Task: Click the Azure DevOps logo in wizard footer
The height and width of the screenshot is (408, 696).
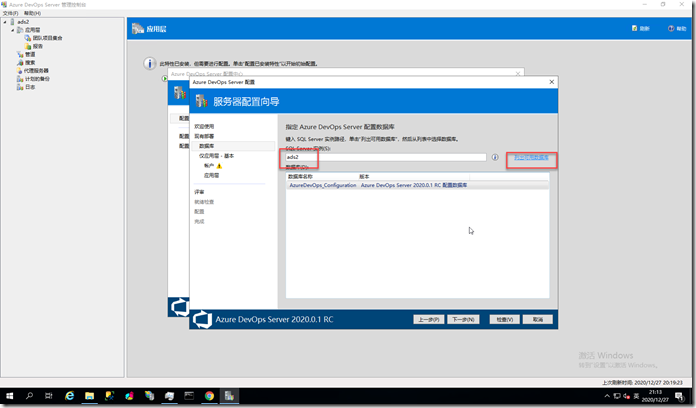Action: (x=202, y=319)
